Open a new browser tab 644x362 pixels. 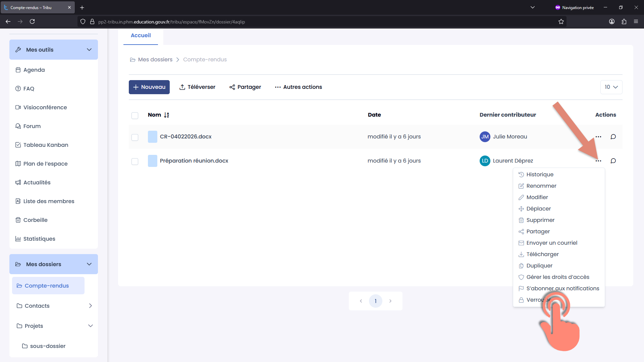pos(82,7)
